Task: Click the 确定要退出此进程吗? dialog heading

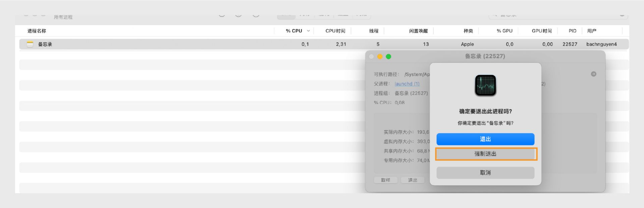Action: pos(485,111)
